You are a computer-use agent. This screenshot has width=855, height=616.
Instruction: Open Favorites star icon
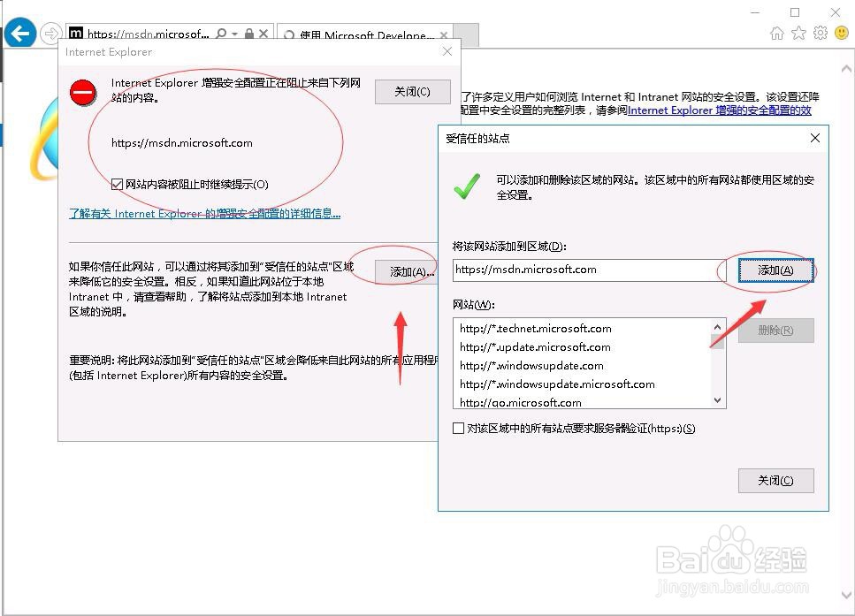coord(798,34)
